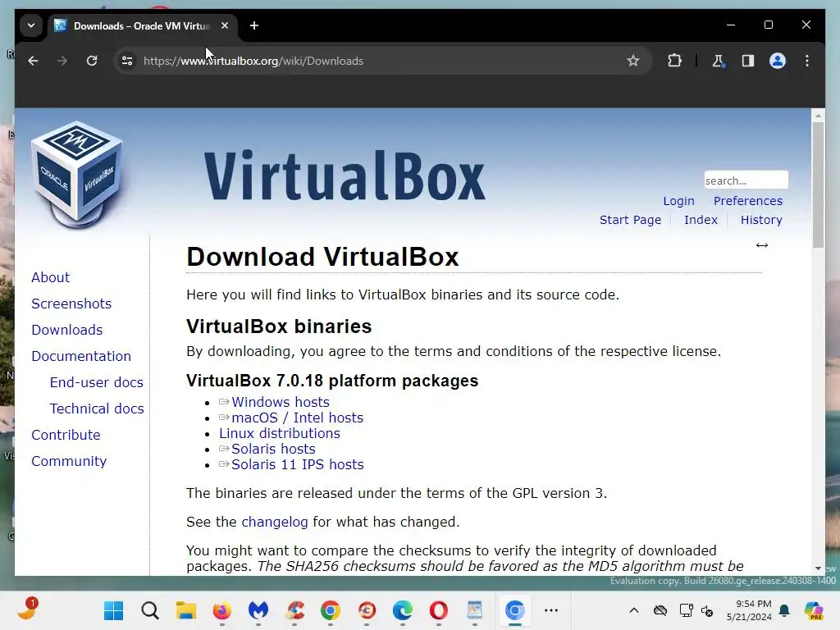Image resolution: width=840 pixels, height=630 pixels.
Task: Open the browser profile avatar
Action: pyautogui.click(x=778, y=61)
